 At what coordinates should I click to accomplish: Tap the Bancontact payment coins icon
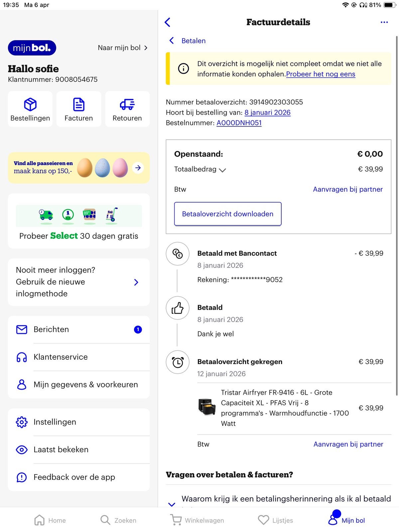178,254
